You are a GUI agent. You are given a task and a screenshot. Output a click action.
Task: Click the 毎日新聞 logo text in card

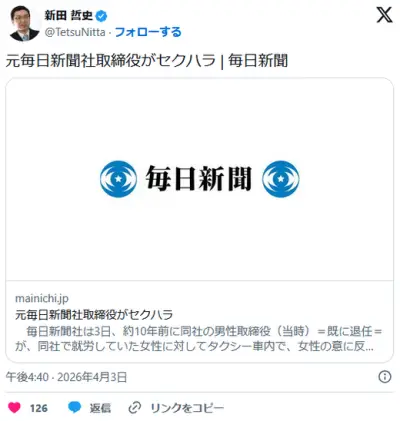pyautogui.click(x=198, y=179)
